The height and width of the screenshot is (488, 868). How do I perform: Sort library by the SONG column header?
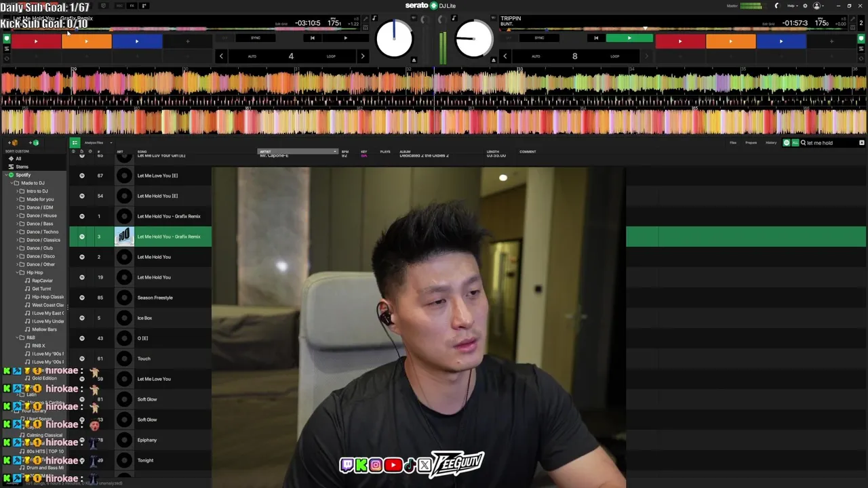(x=142, y=152)
